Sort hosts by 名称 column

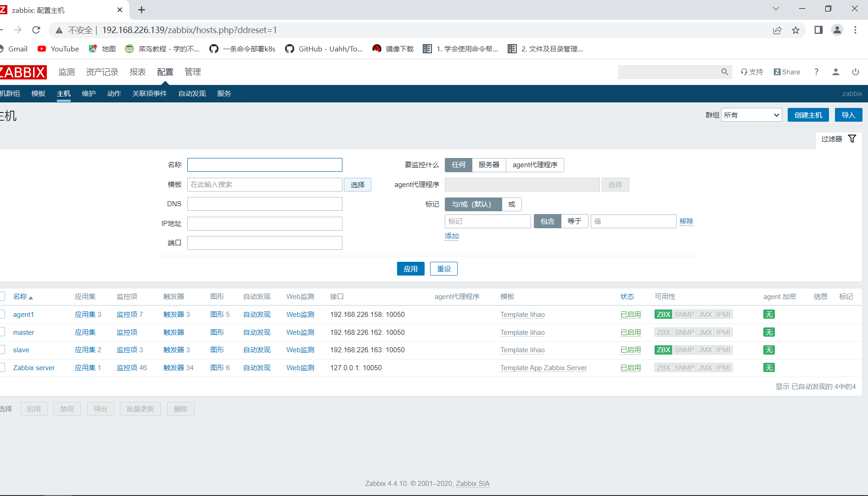pyautogui.click(x=22, y=297)
